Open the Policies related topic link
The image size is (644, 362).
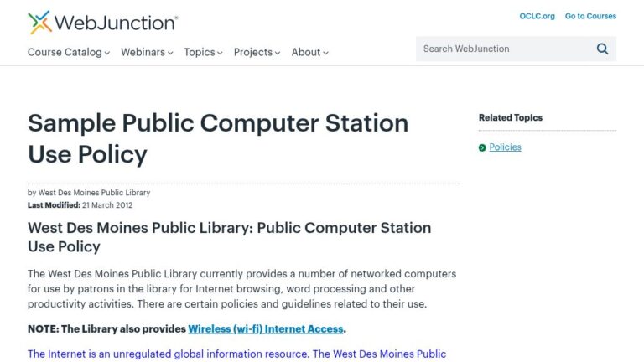click(x=505, y=147)
